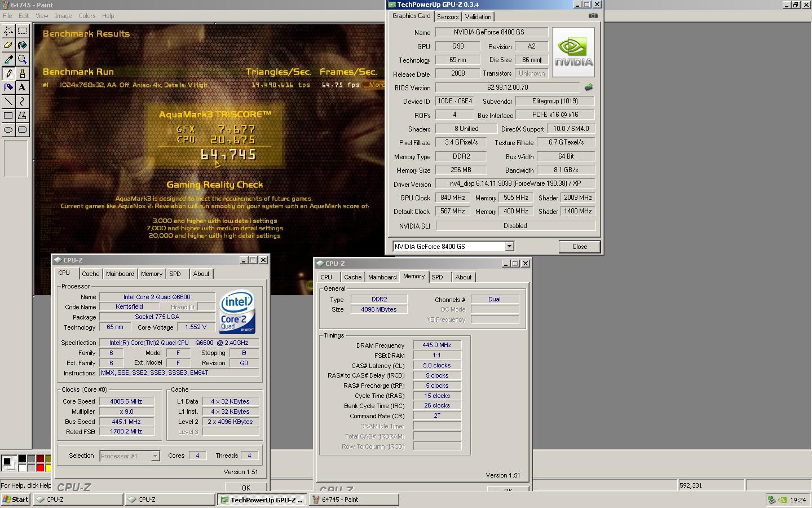Switch to CPU tab in right CPU-Z window
The height and width of the screenshot is (508, 812).
[x=326, y=277]
